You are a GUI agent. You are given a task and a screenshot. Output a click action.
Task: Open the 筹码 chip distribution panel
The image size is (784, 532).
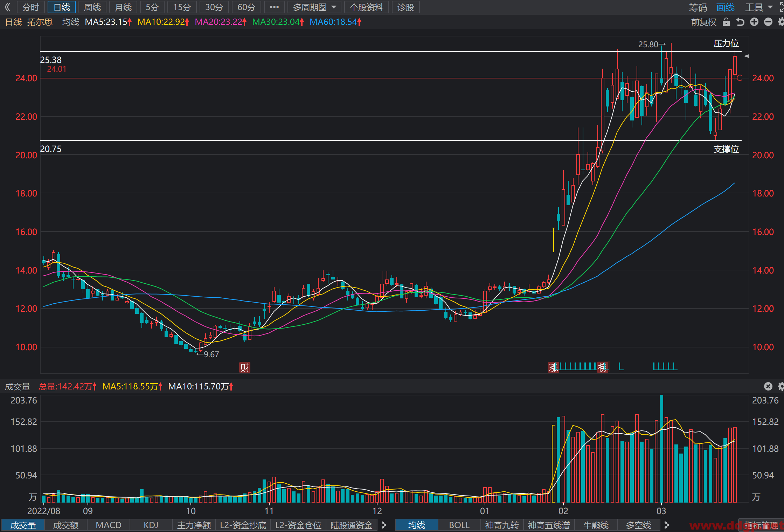point(698,7)
